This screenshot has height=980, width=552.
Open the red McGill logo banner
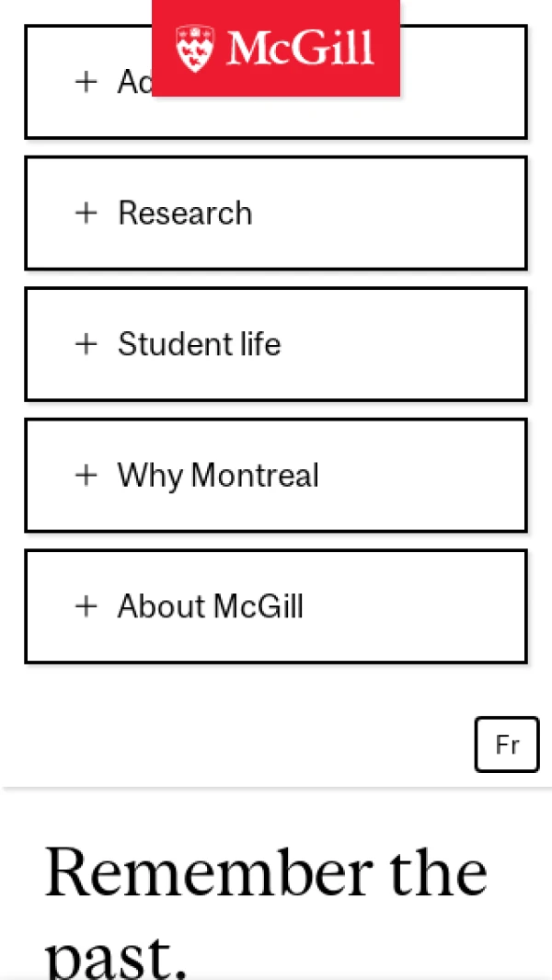pyautogui.click(x=276, y=48)
